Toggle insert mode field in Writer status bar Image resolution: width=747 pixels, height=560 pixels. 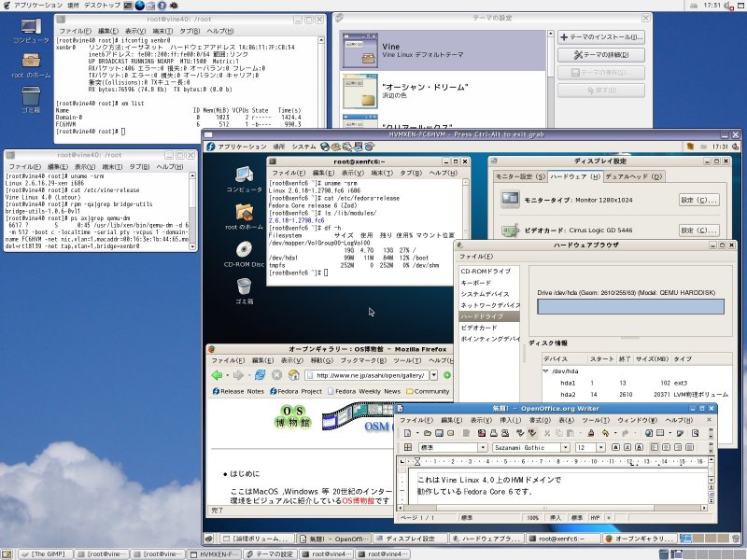(556, 518)
